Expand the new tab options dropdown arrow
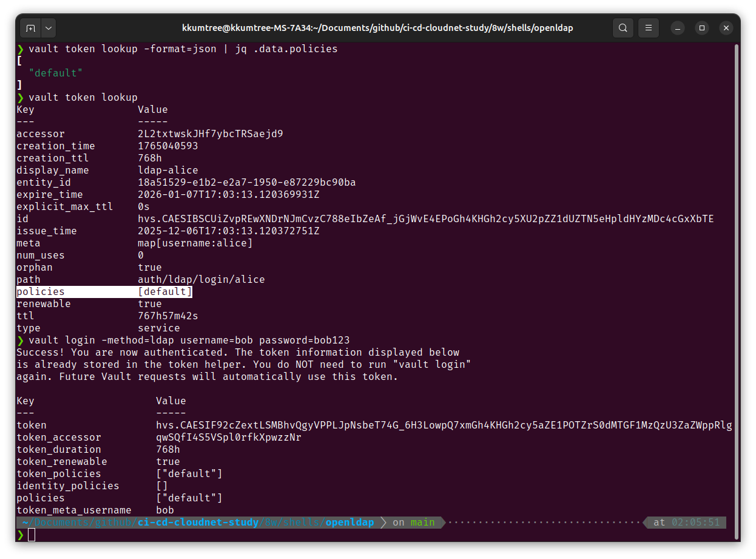 pyautogui.click(x=48, y=28)
